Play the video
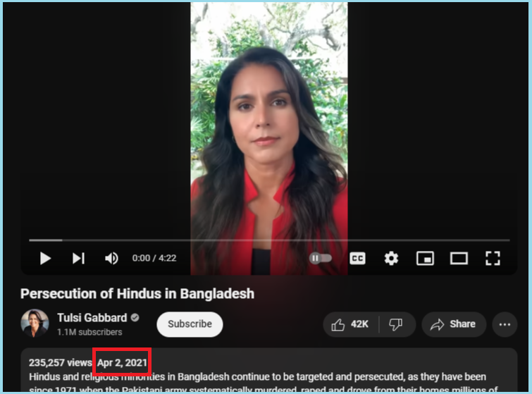This screenshot has height=394, width=532. tap(45, 258)
